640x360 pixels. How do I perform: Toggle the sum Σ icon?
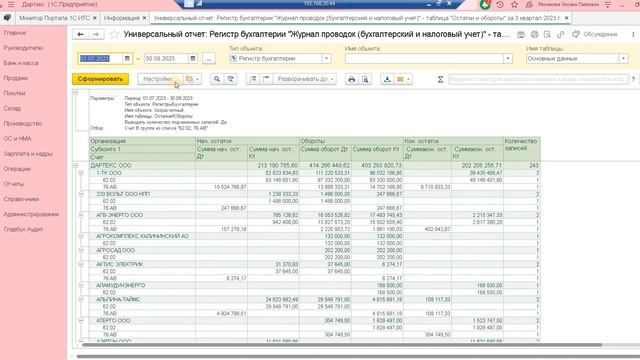tap(440, 79)
